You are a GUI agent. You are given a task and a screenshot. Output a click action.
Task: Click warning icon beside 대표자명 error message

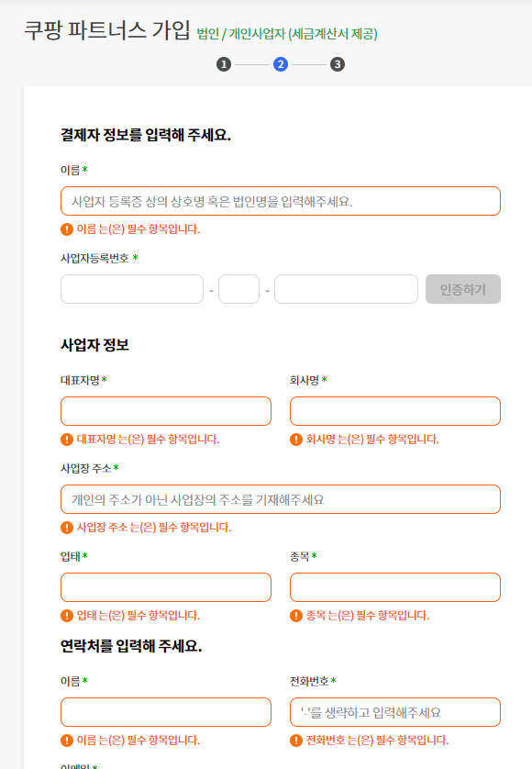pos(67,440)
